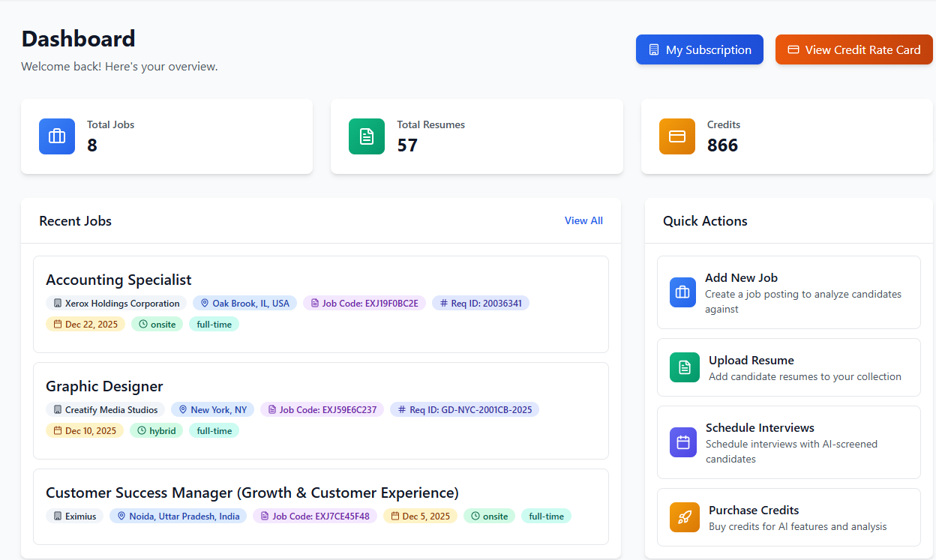Click the New York, NY tag text
936x560 pixels.
click(218, 410)
